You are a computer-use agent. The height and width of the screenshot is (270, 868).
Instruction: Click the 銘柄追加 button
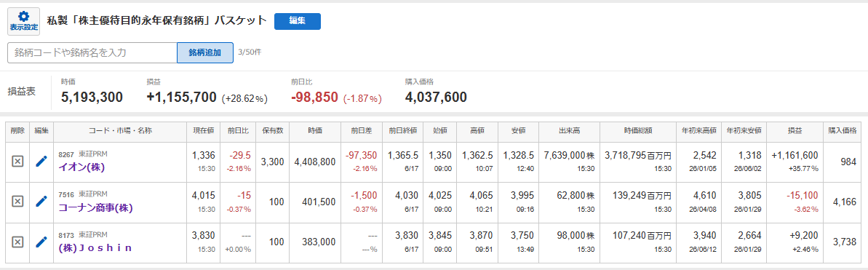click(x=205, y=52)
